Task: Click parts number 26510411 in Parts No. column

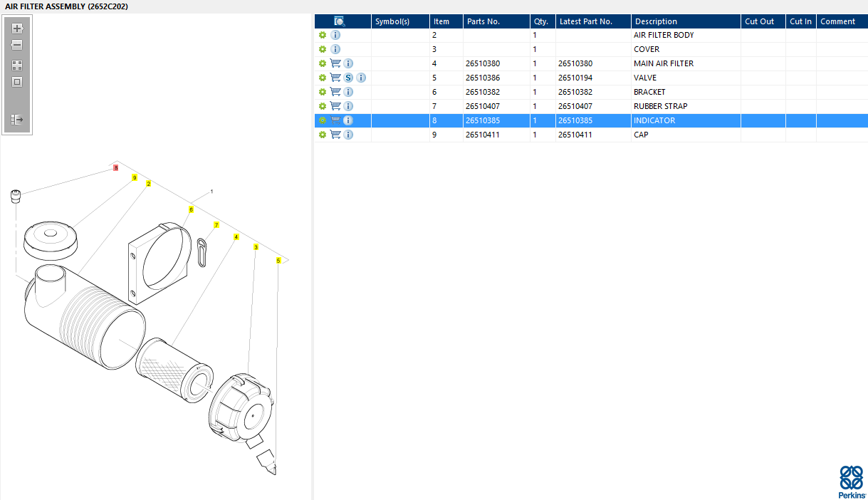Action: [x=483, y=135]
